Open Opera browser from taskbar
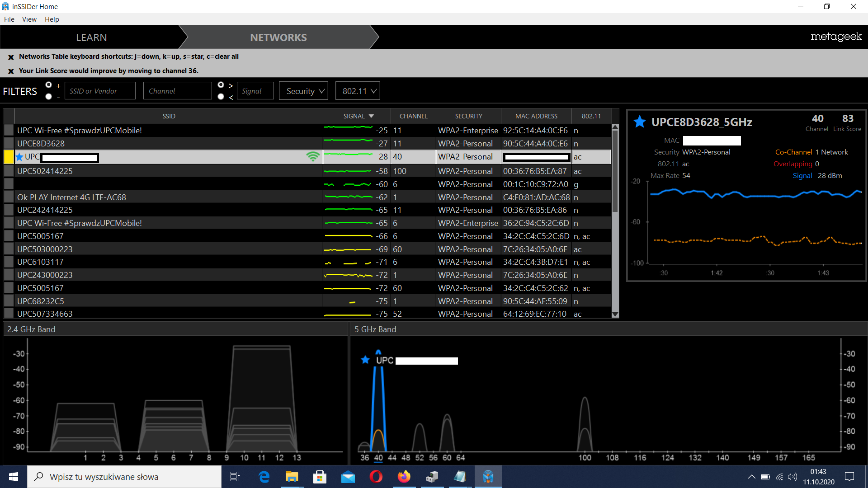 [376, 477]
